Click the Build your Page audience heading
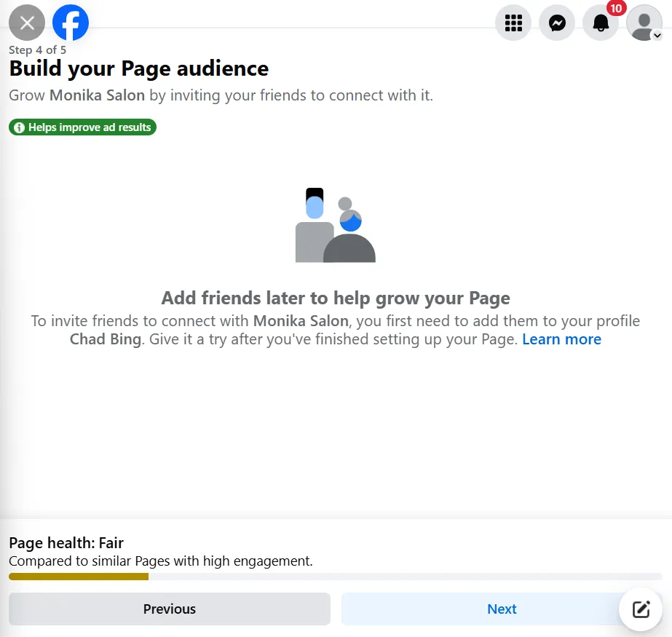 click(138, 68)
